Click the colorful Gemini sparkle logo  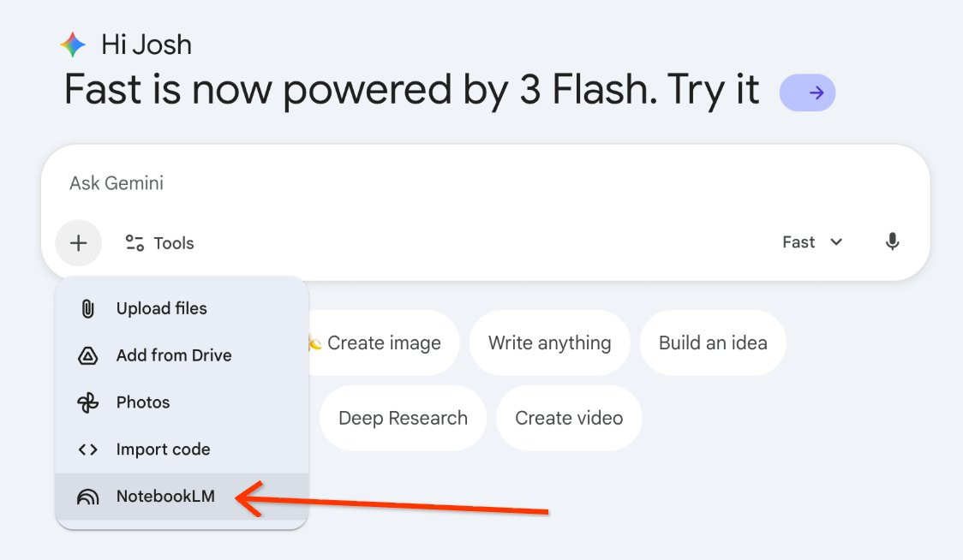point(73,45)
